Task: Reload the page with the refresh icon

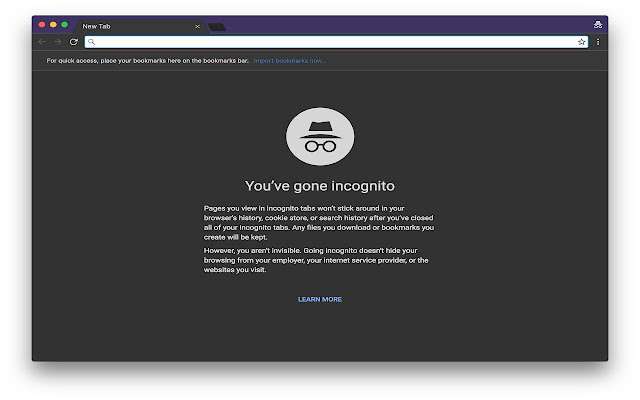Action: [73, 42]
